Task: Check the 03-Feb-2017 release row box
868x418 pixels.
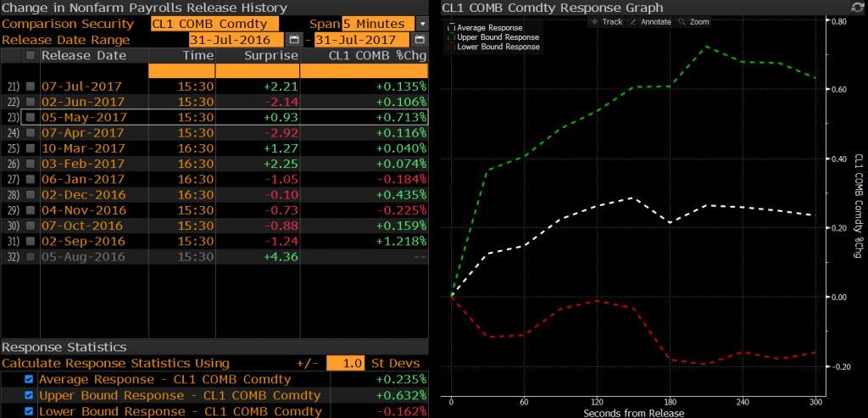Action: pos(31,164)
